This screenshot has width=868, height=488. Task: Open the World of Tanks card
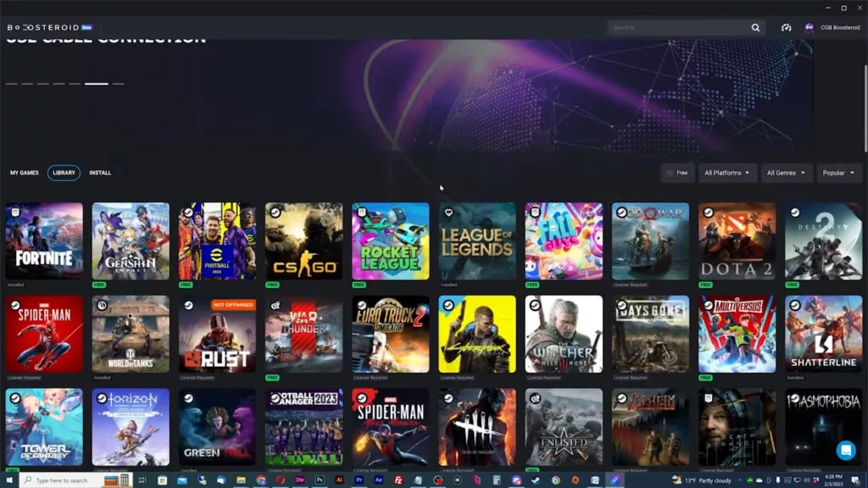pyautogui.click(x=131, y=334)
